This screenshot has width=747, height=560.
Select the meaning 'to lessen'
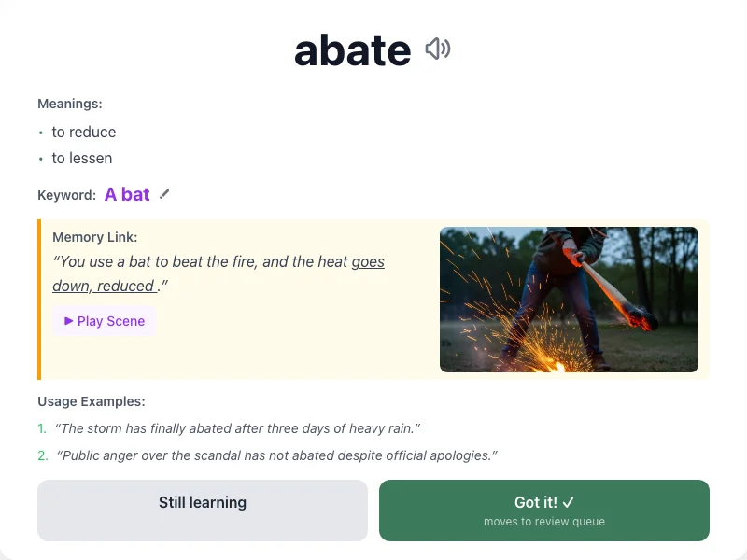(82, 158)
